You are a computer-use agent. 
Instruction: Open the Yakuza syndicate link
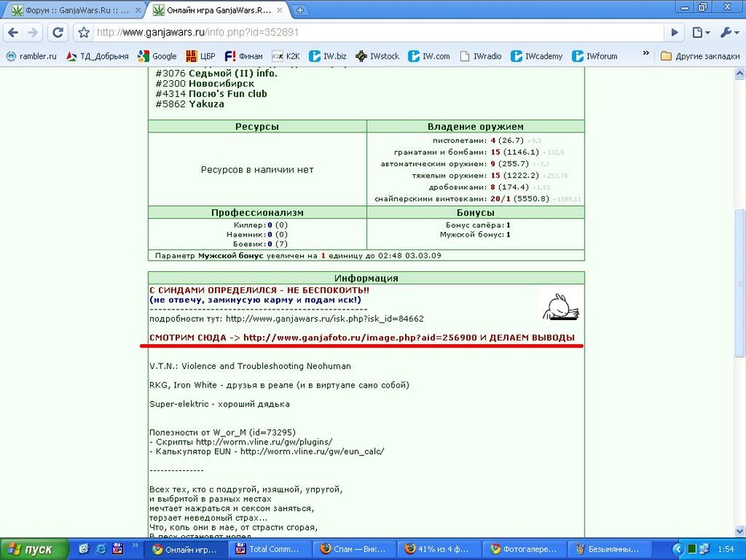[x=206, y=104]
